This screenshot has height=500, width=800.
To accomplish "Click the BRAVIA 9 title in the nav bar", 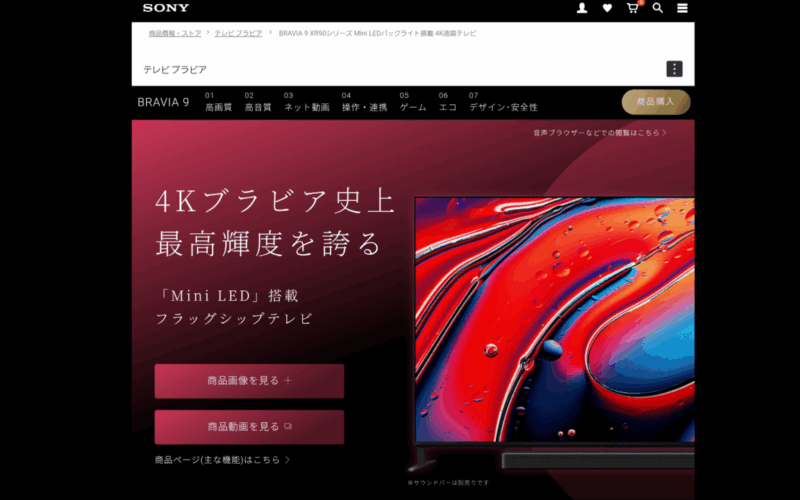I will point(163,102).
